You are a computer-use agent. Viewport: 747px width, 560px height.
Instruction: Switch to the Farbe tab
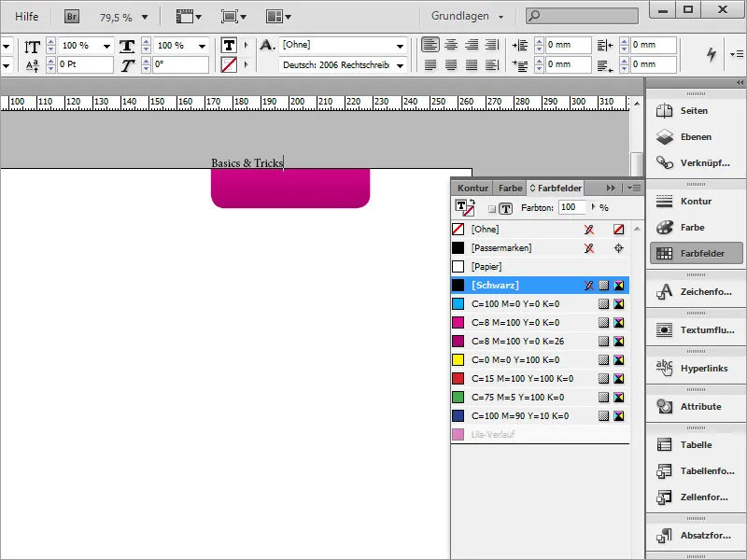coord(510,189)
